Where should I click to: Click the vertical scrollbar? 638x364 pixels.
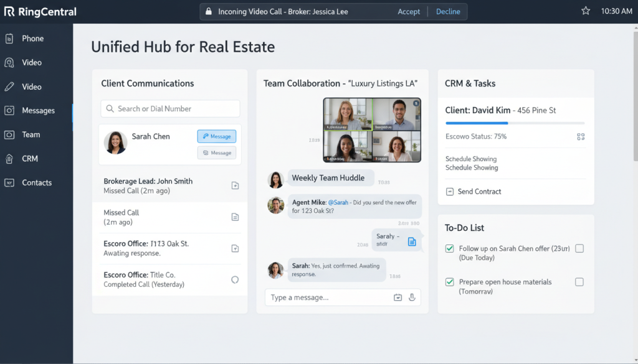pos(636,95)
